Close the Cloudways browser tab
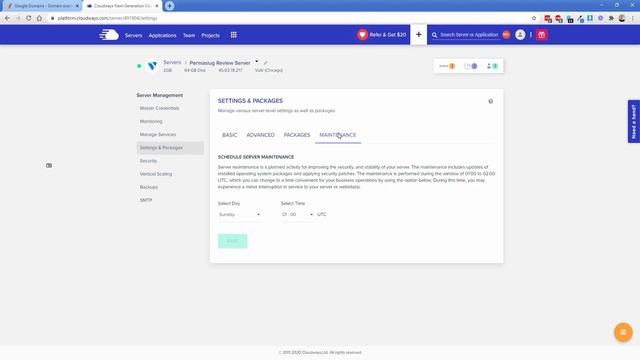The width and height of the screenshot is (640, 360). (x=157, y=6)
